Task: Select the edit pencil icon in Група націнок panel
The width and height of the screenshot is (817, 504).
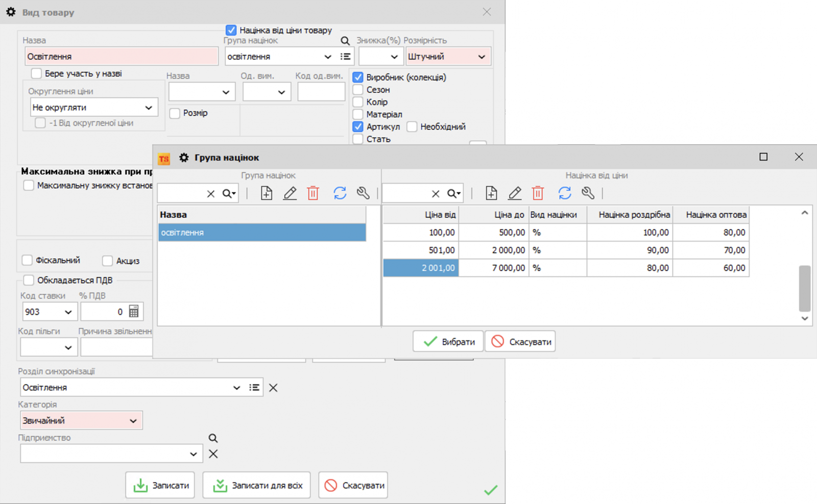Action: pyautogui.click(x=290, y=193)
